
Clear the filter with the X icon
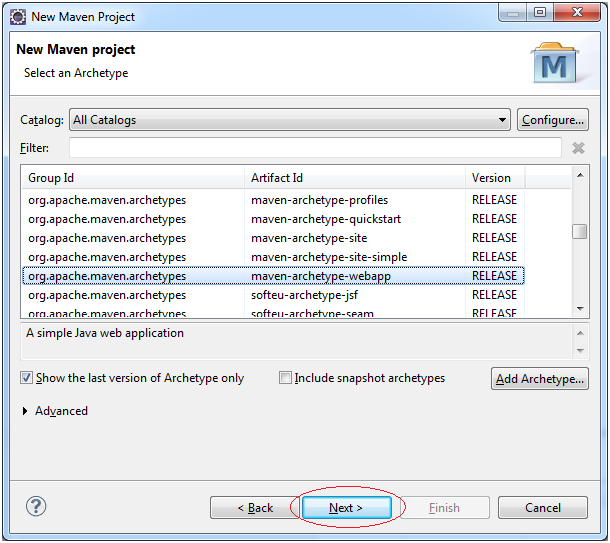tap(578, 148)
